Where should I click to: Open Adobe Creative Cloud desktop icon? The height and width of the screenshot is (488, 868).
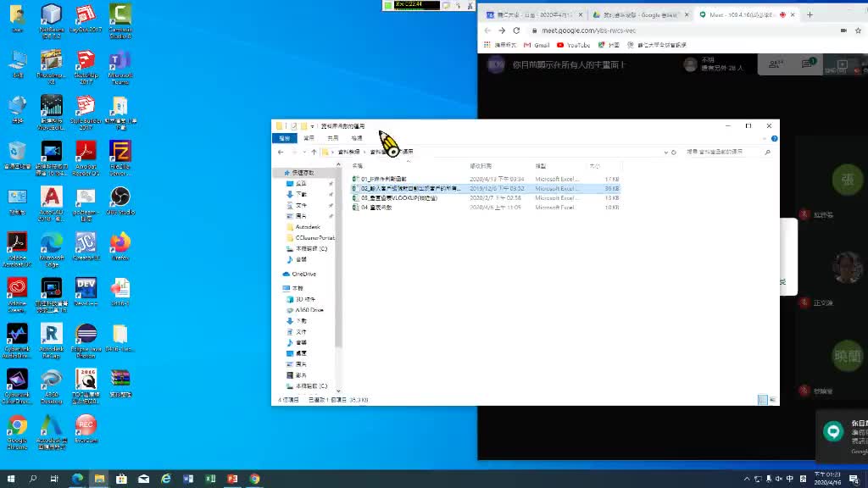click(17, 296)
